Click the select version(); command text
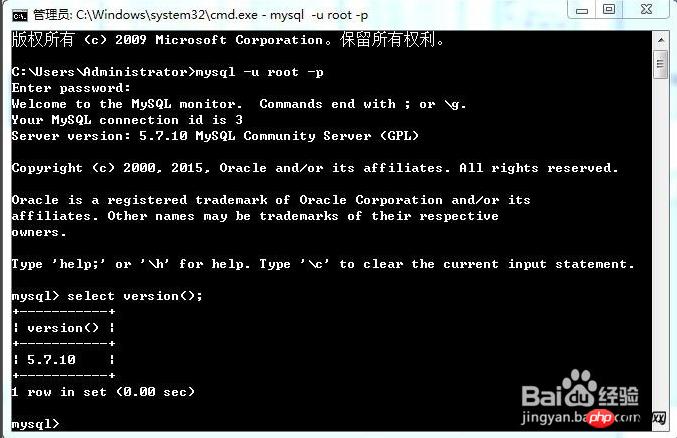 135,296
